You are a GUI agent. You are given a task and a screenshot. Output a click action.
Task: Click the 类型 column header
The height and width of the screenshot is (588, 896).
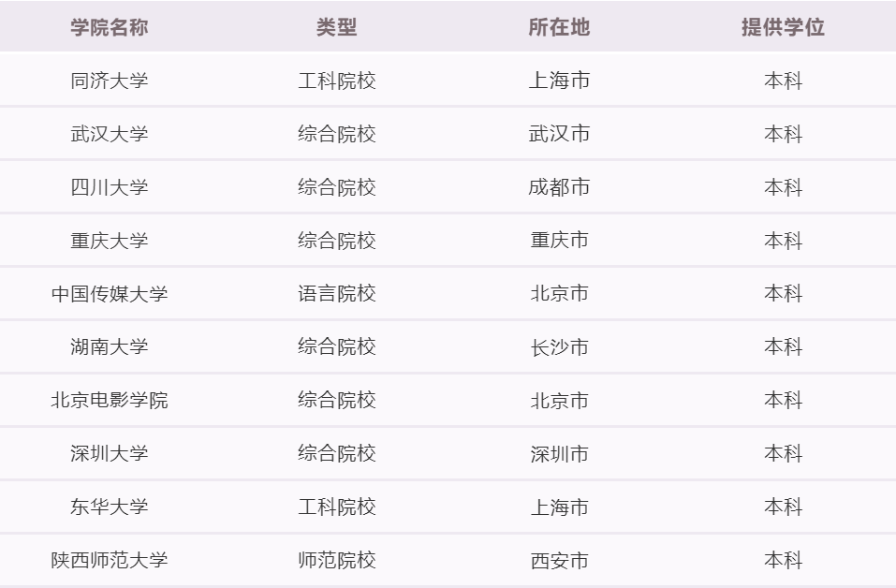point(336,27)
